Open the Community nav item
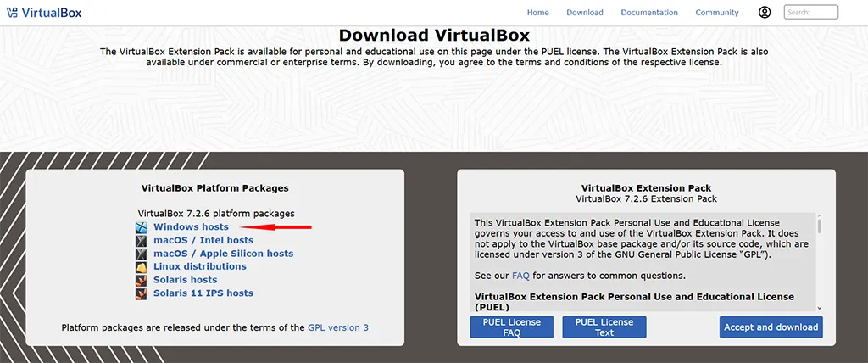Screen dimensions: 868x363 pyautogui.click(x=717, y=12)
